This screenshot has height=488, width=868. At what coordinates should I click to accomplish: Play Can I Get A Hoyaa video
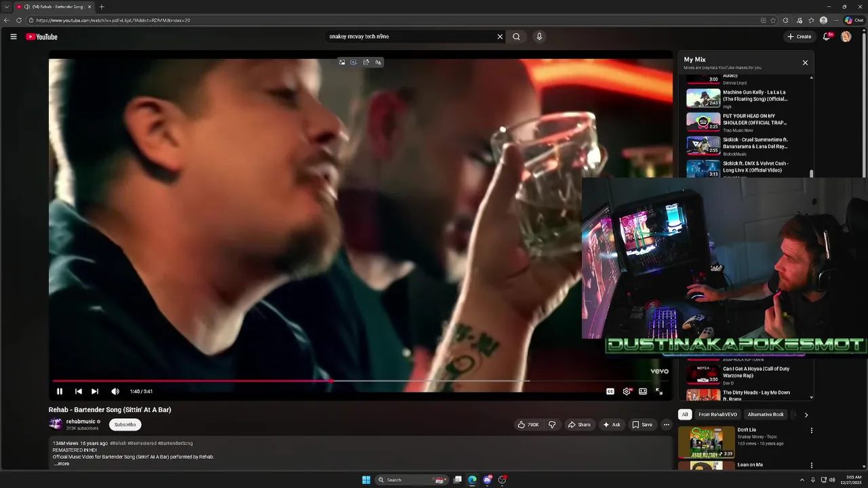click(x=737, y=375)
